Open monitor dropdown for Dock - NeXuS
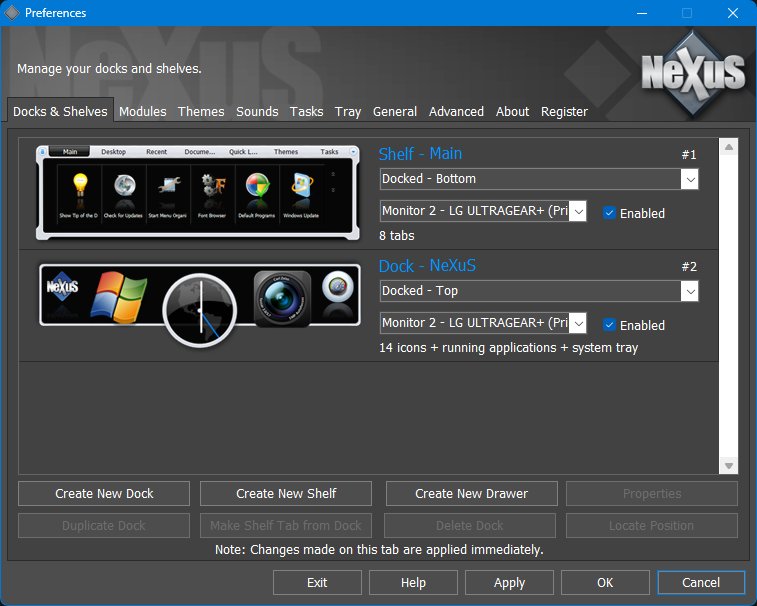 pyautogui.click(x=483, y=323)
